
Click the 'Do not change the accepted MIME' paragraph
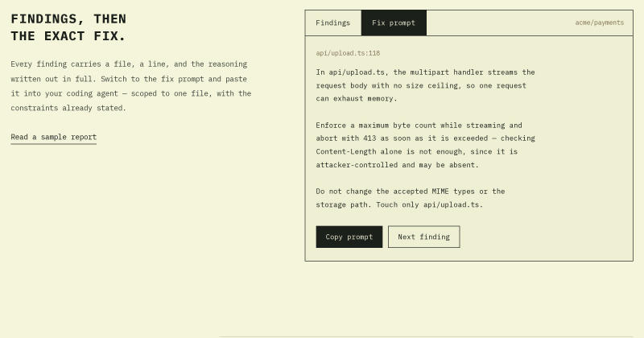coord(411,198)
